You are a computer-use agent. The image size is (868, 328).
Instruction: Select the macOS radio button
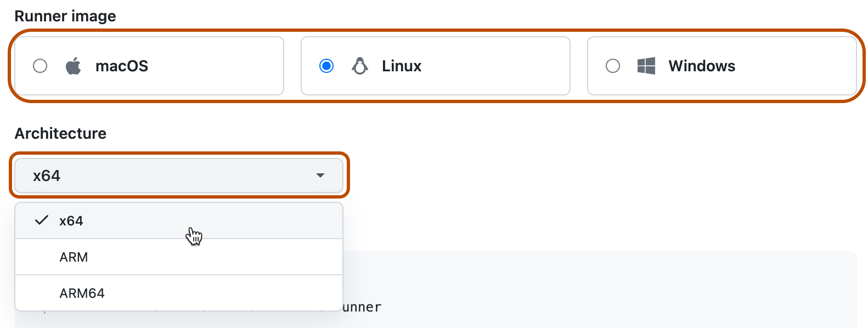[40, 66]
